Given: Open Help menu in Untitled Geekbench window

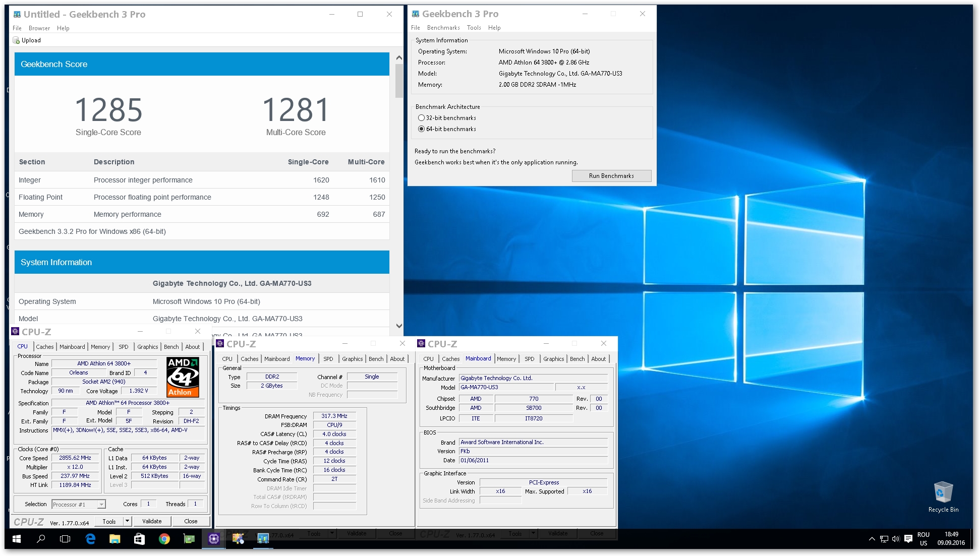Looking at the screenshot, I should (x=63, y=28).
